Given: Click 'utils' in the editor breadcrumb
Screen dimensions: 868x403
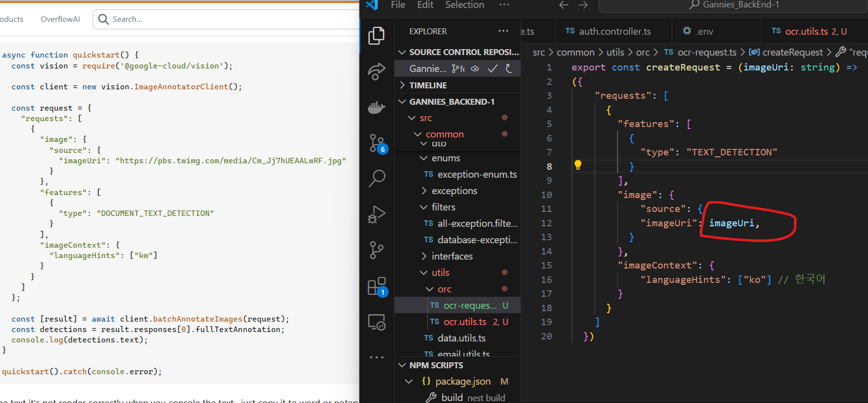Looking at the screenshot, I should click(615, 52).
